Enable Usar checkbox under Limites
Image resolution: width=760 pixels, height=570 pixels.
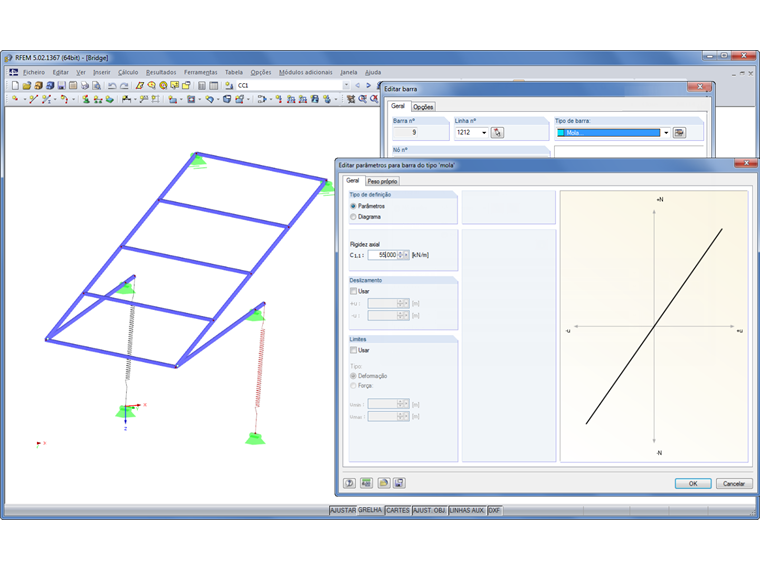pyautogui.click(x=353, y=350)
